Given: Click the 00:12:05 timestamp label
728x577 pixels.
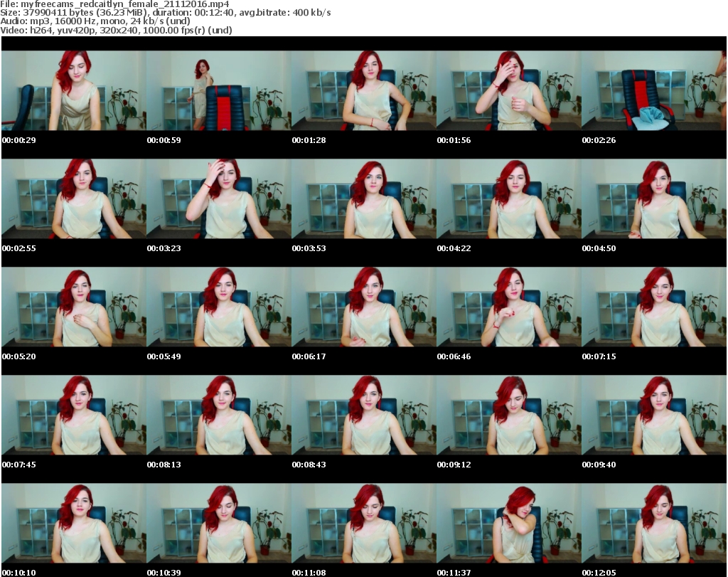Looking at the screenshot, I should (x=599, y=573).
